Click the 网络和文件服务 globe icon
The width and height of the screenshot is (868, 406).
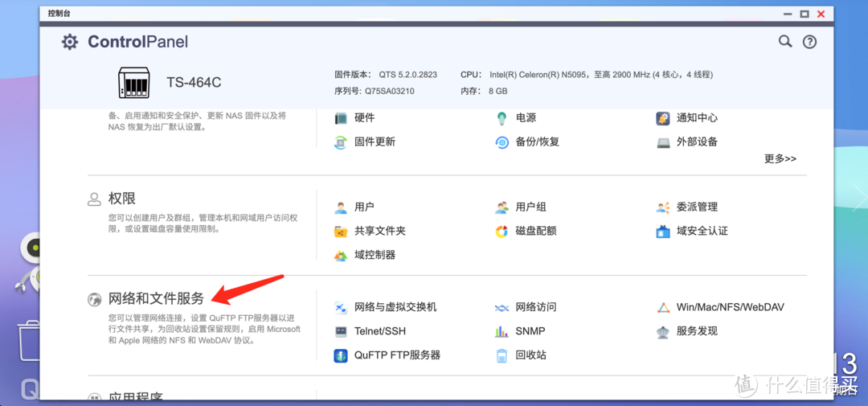point(94,300)
